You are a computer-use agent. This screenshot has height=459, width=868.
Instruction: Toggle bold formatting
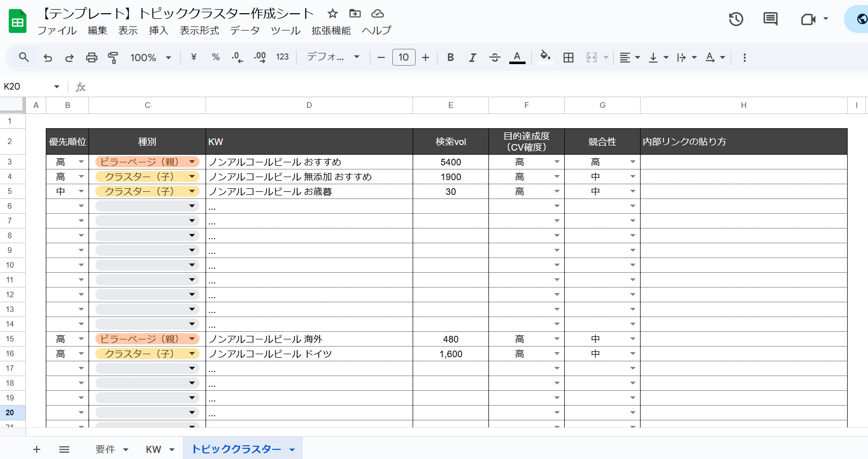point(450,58)
